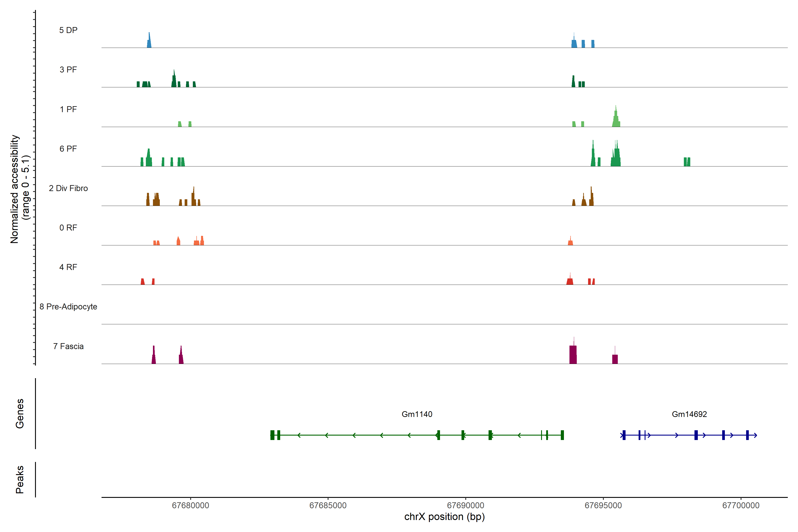Select the 7 Fascia track label
This screenshot has height=532, width=798.
[68, 346]
